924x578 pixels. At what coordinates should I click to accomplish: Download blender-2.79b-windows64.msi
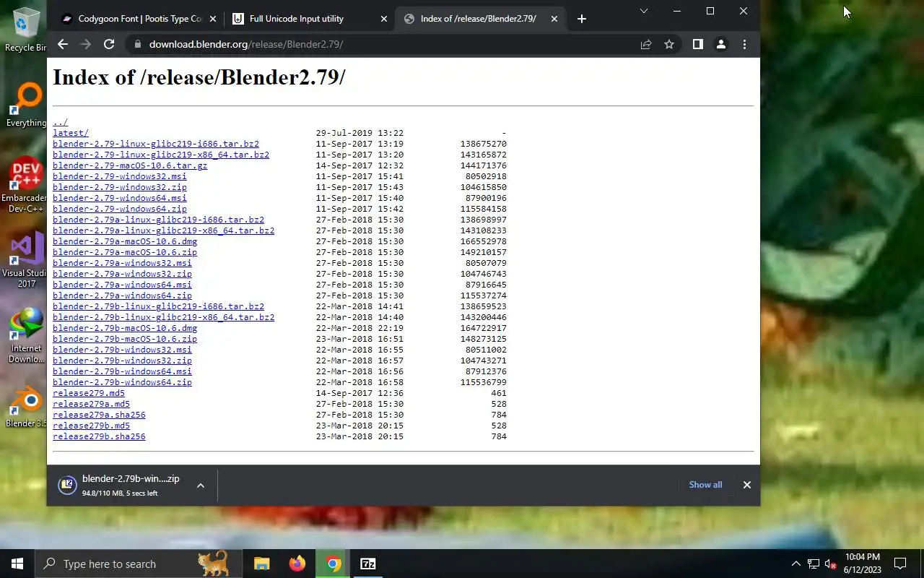coord(122,371)
